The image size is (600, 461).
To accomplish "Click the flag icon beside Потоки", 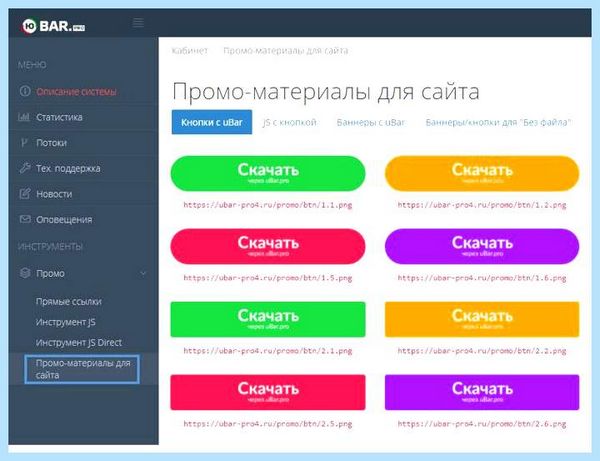I will click(x=24, y=143).
